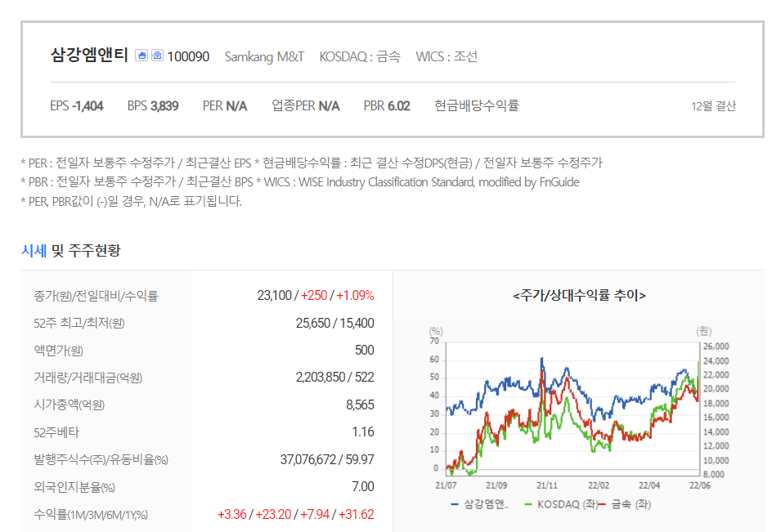Select the 52주베타 value 1.16
This screenshot has height=532, width=781.
tap(363, 432)
